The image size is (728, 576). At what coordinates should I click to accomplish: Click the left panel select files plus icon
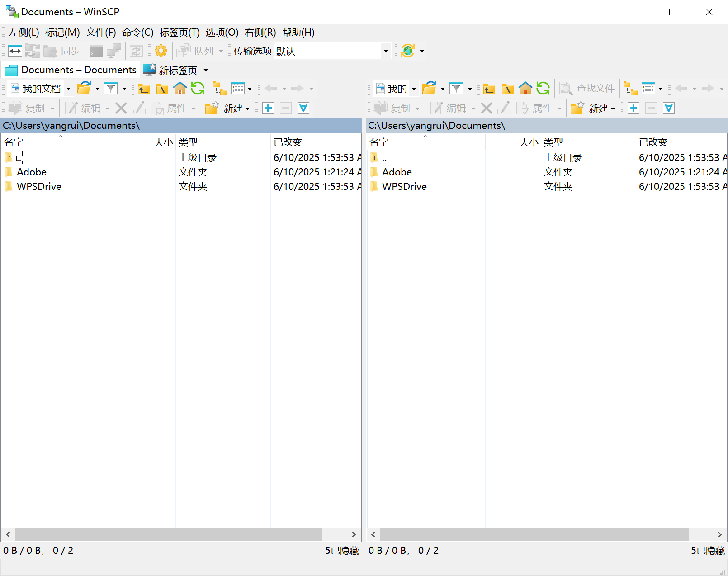tap(268, 109)
